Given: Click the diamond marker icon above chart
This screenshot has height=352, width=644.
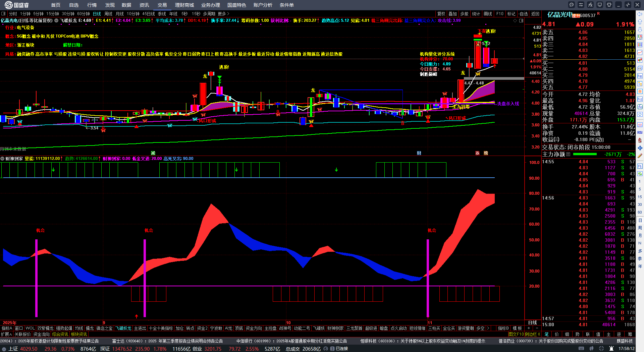Looking at the screenshot, I should pos(515,20).
